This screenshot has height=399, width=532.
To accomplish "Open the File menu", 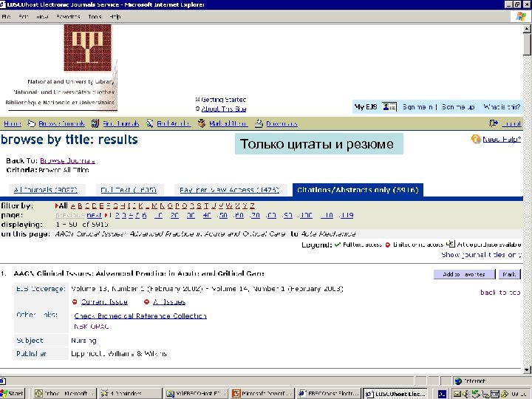I will tap(6, 16).
